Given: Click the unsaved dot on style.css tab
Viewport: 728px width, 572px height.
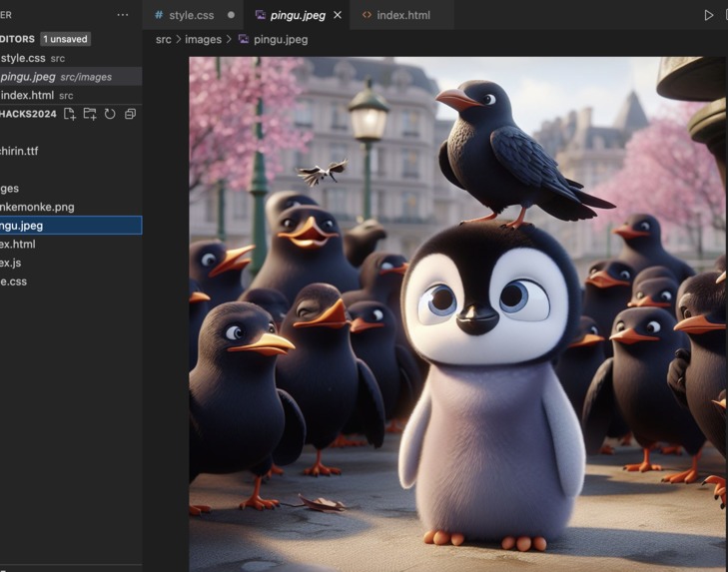Looking at the screenshot, I should (232, 15).
